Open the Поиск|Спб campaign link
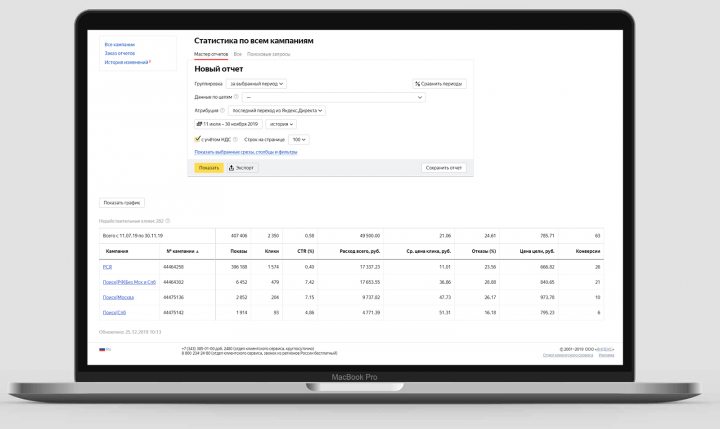The image size is (720, 429). (114, 312)
